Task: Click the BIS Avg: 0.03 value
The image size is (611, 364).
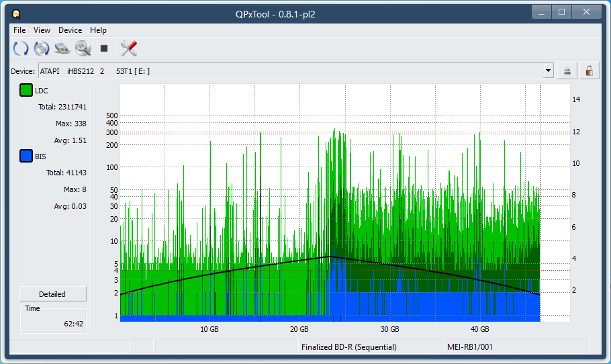Action: tap(70, 206)
